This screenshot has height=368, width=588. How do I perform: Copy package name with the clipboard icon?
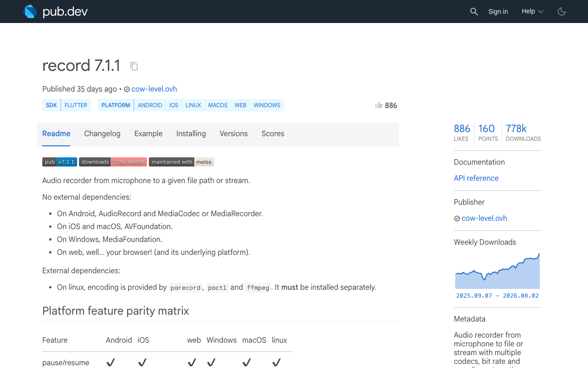134,66
